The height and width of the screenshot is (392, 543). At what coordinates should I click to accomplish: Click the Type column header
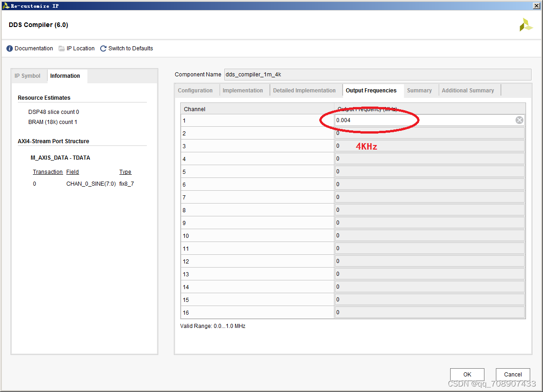tap(125, 172)
